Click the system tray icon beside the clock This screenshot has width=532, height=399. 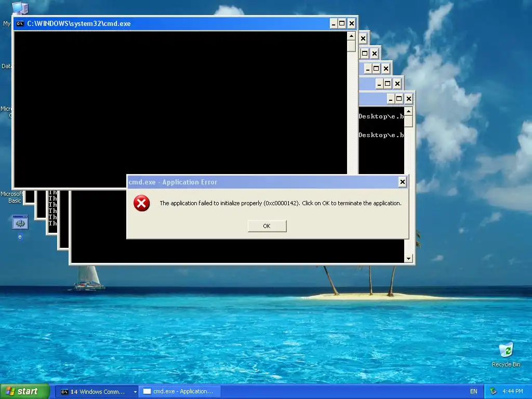pyautogui.click(x=494, y=392)
